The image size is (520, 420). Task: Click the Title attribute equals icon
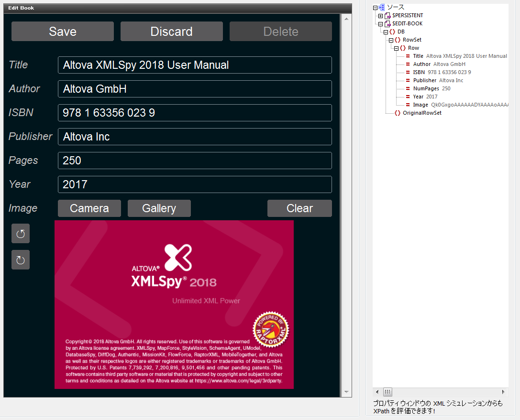(408, 56)
